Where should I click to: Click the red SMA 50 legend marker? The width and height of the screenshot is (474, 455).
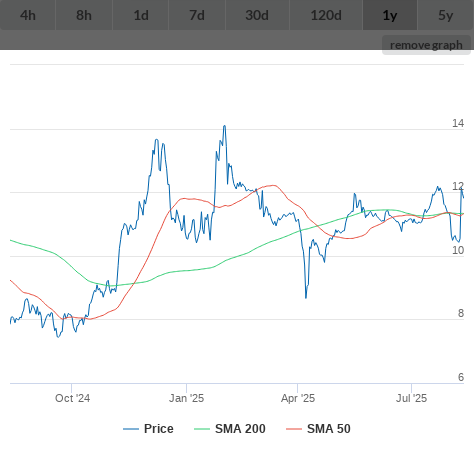tap(294, 429)
